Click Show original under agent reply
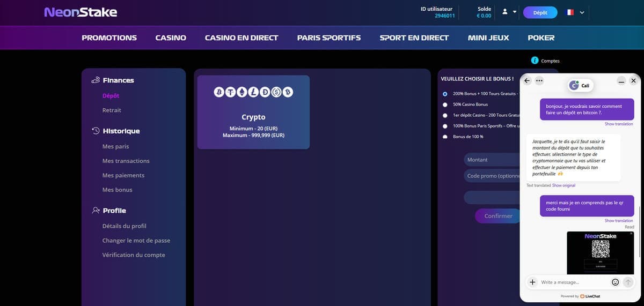644x306 pixels. pyautogui.click(x=563, y=185)
